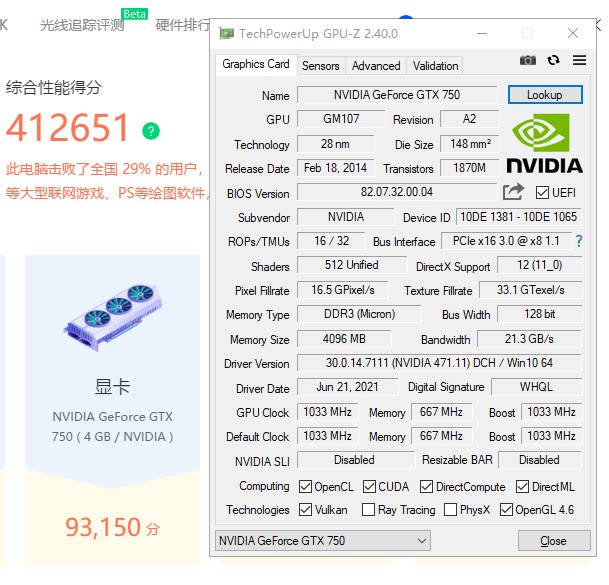The image size is (609, 585).
Task: Click the Bus Interface value PCIe x16 3.0
Action: click(x=506, y=241)
